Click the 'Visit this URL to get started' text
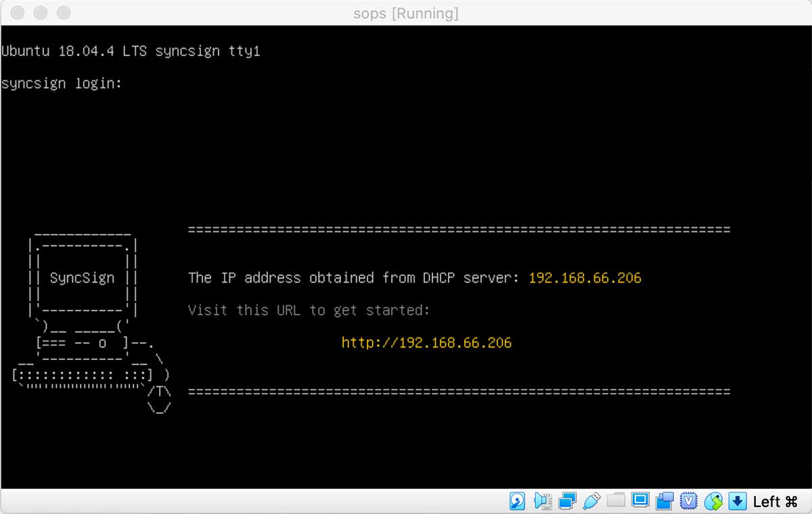812x514 pixels. point(309,310)
